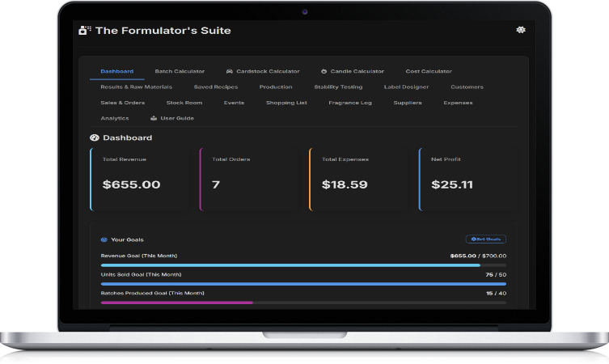
Task: Click the settings gear icon in header
Action: pos(520,30)
